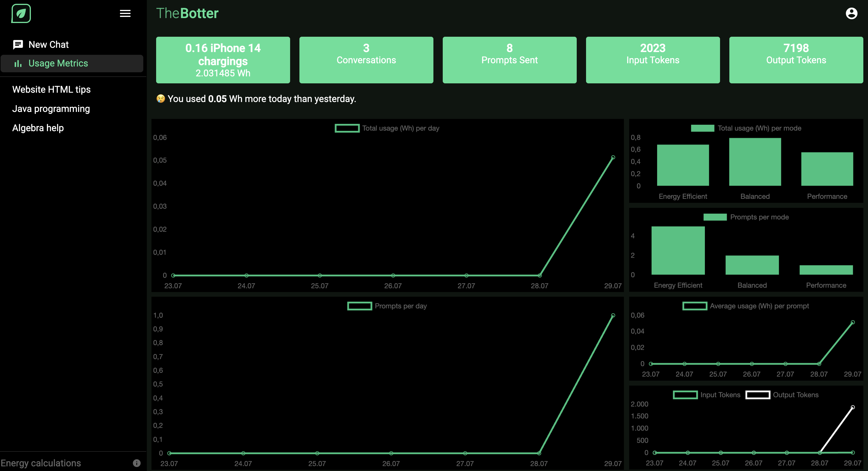This screenshot has width=868, height=471.
Task: Click Balanced bar in Prompts per mode chart
Action: [x=752, y=265]
